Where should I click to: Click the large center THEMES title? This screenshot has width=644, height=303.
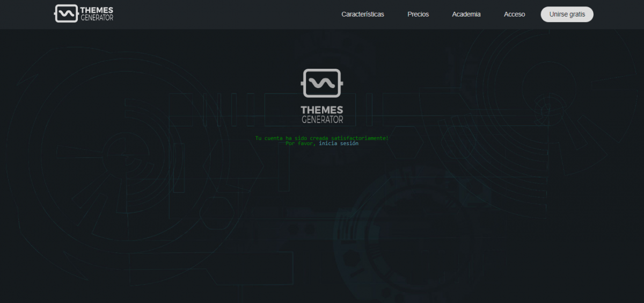pyautogui.click(x=321, y=110)
